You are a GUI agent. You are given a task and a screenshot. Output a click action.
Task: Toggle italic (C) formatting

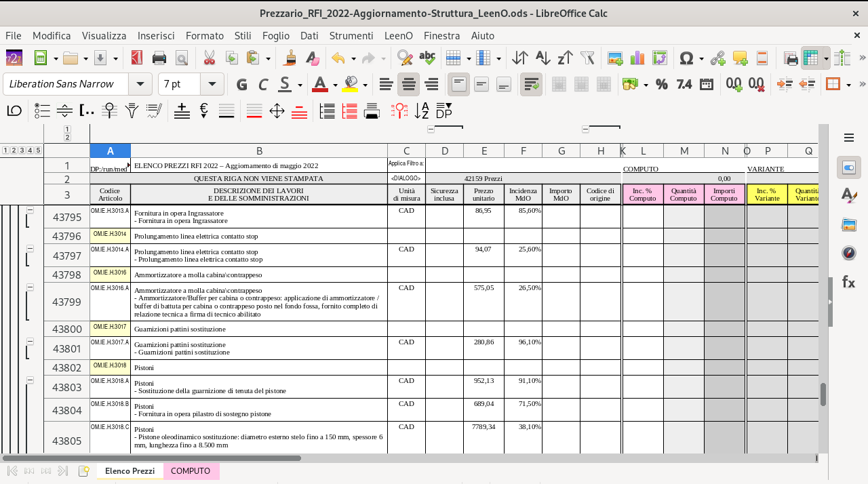pyautogui.click(x=264, y=84)
